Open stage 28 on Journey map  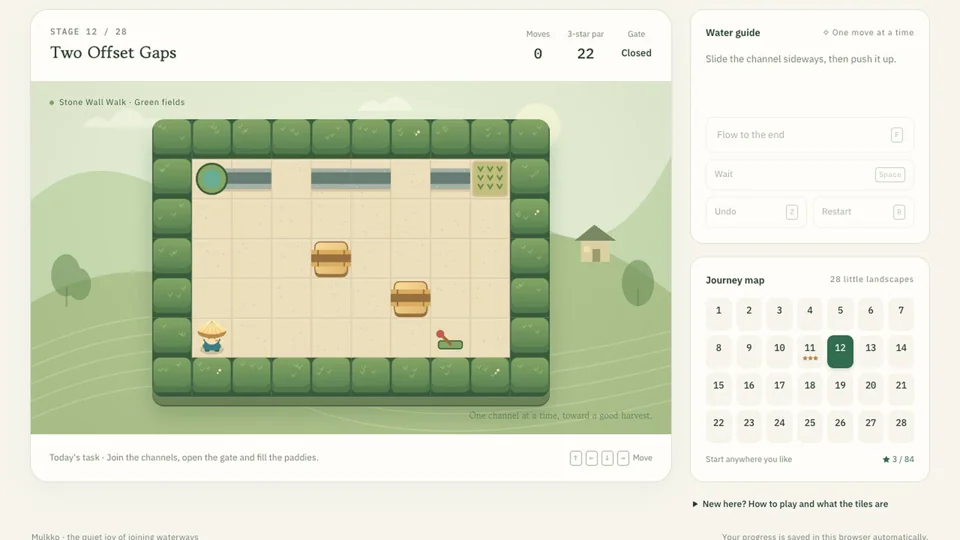[x=901, y=426]
